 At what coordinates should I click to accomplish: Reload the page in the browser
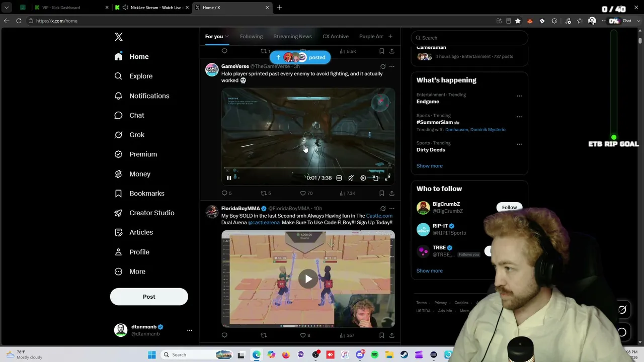19,21
